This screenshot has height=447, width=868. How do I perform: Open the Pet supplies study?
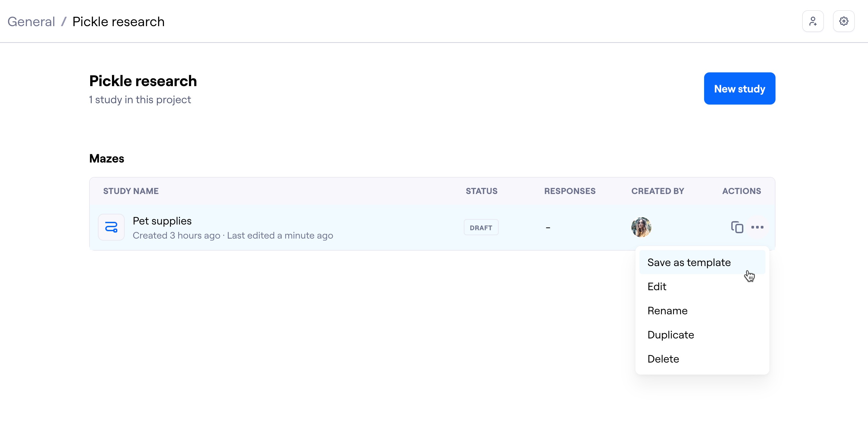[162, 221]
